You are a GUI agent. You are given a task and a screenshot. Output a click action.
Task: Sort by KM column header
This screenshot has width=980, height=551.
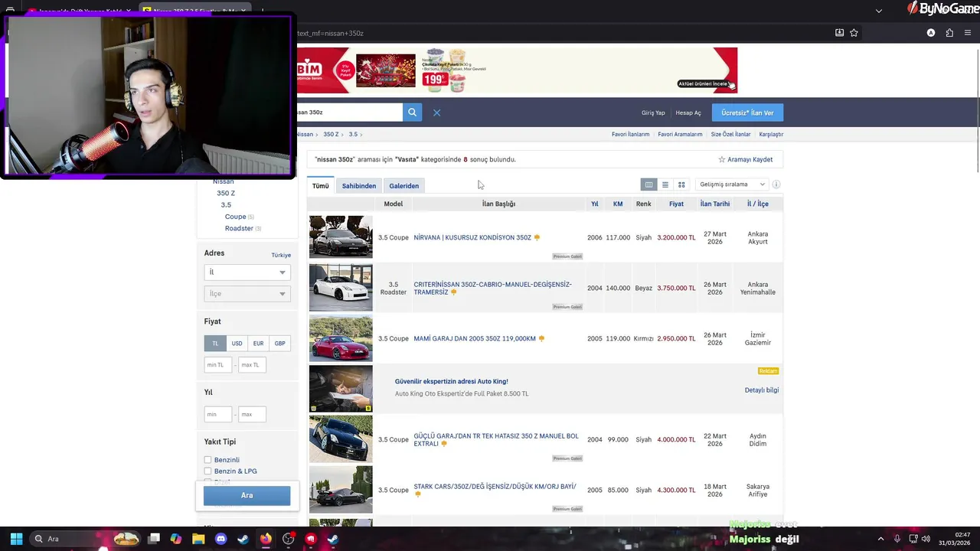coord(618,204)
